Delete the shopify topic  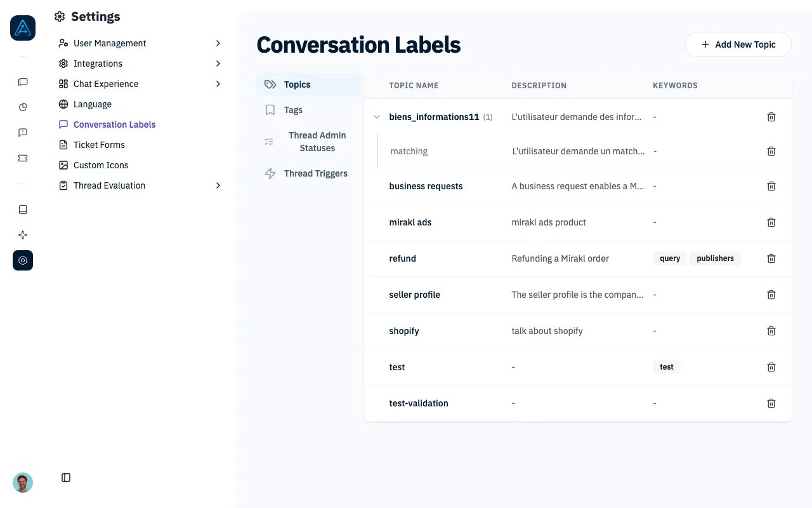(771, 331)
